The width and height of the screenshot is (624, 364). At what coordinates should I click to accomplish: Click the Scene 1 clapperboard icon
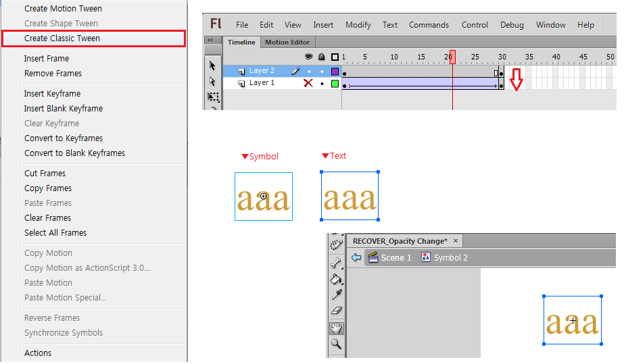tap(373, 257)
